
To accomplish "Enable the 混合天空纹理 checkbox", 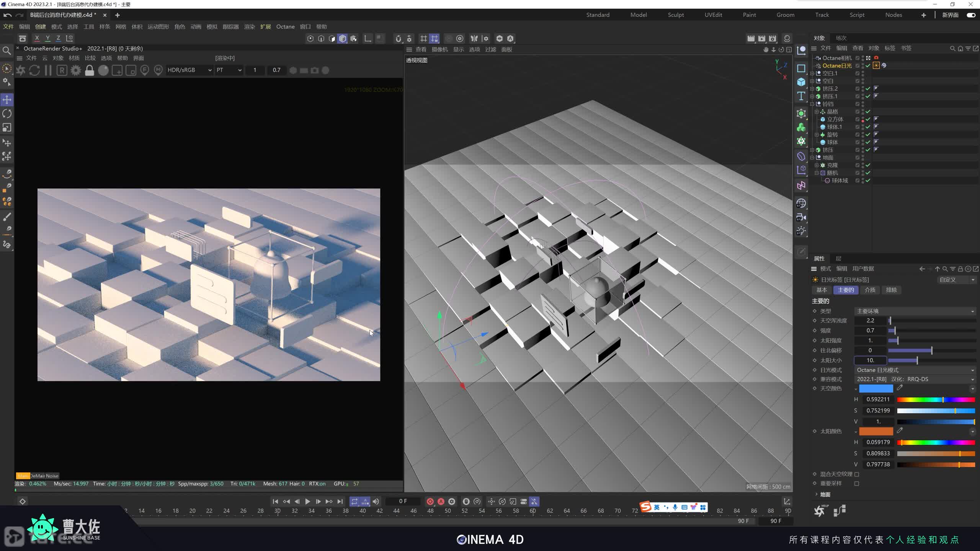I will (x=857, y=474).
